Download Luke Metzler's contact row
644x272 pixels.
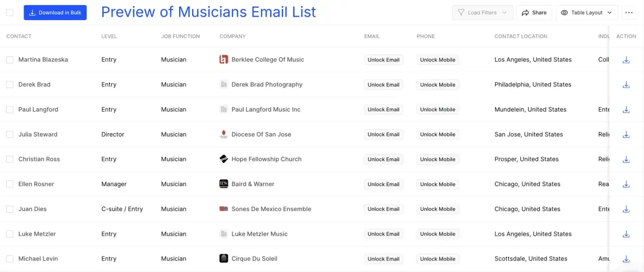(x=626, y=234)
